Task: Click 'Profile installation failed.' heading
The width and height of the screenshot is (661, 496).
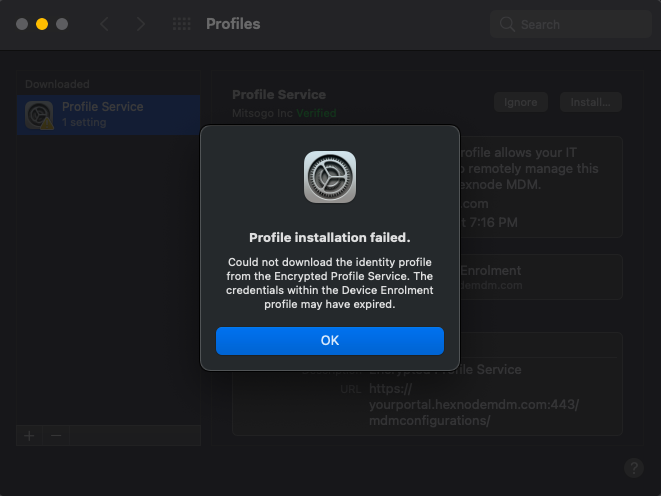Action: [x=330, y=238]
